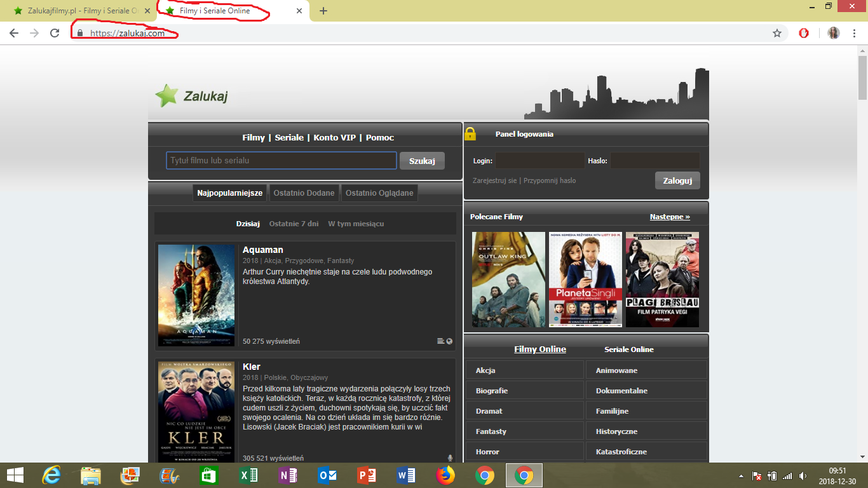
Task: Browse the Animowane genre
Action: coord(646,370)
